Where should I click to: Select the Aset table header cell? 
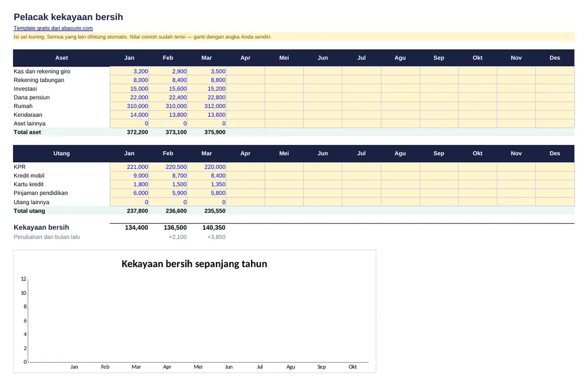(62, 58)
